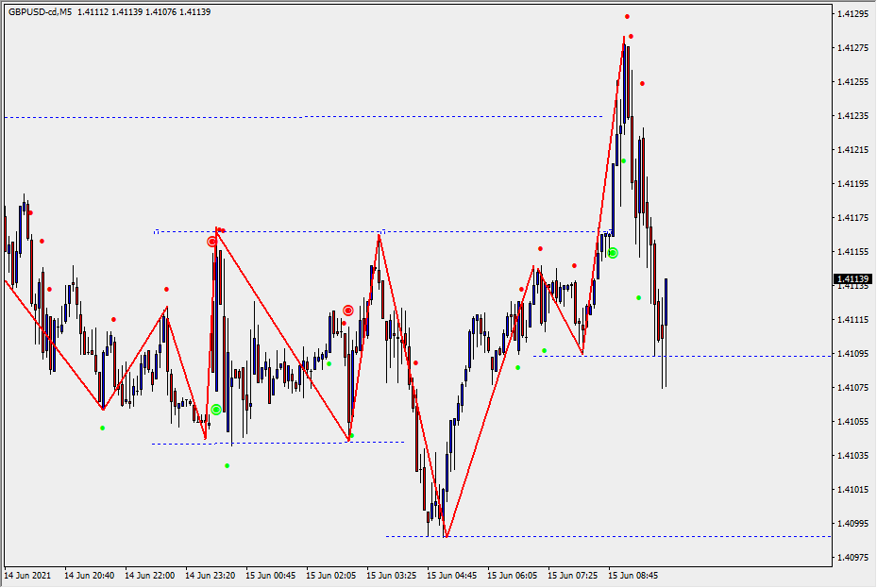The height and width of the screenshot is (588, 877).
Task: Click the 14 Jun 2021 date label
Action: pos(27,574)
